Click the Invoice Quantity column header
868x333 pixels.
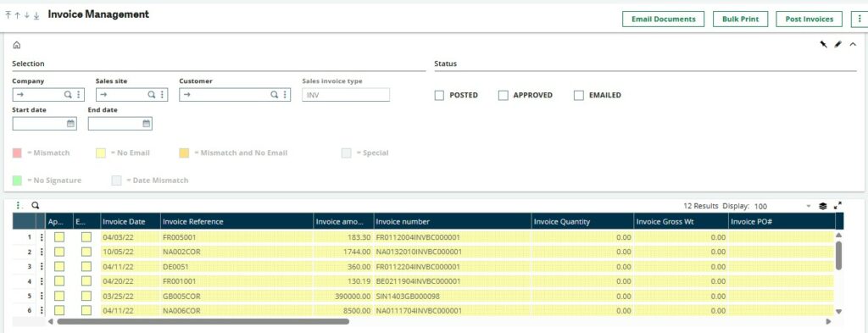[x=582, y=221]
